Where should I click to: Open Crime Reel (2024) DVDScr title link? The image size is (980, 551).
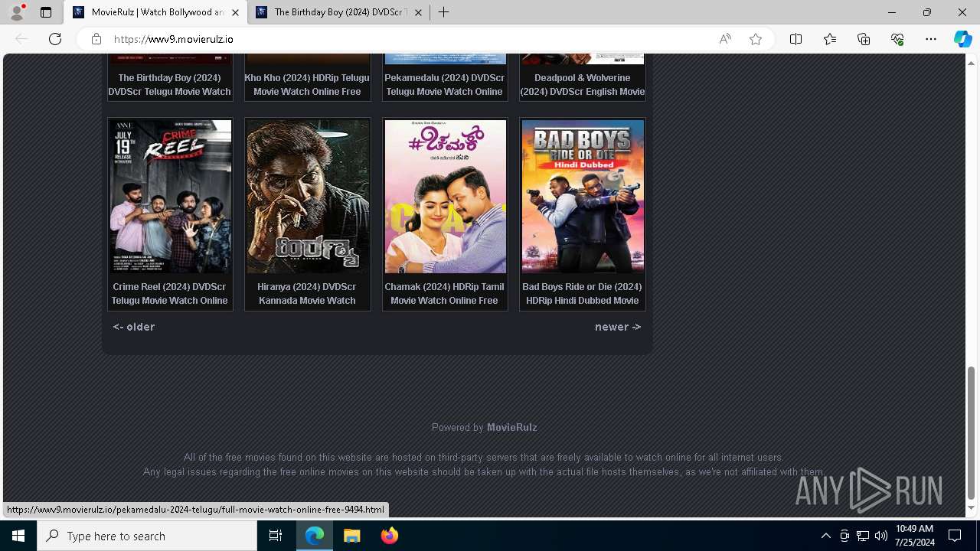[x=169, y=294]
